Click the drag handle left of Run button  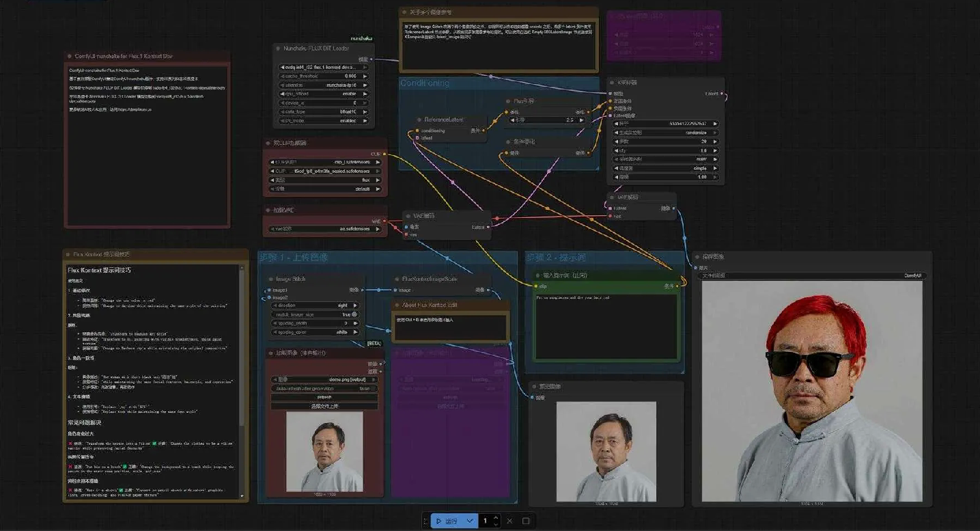(425, 521)
